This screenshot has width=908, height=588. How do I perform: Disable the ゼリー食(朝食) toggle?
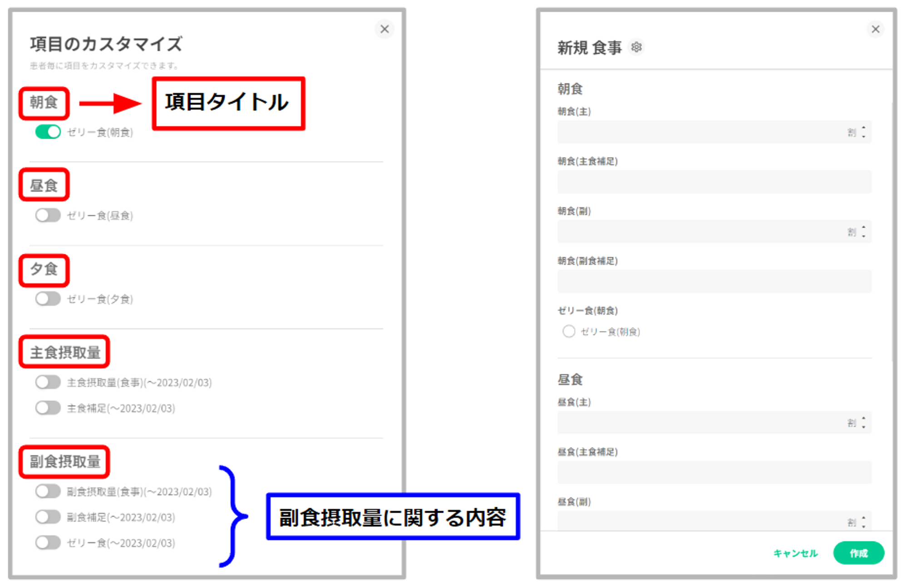(48, 132)
